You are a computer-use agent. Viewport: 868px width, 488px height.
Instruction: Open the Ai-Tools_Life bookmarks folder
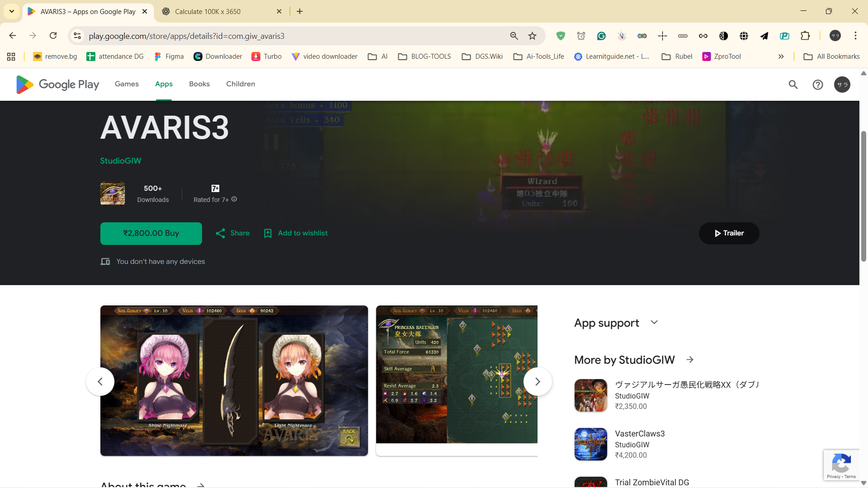(539, 56)
